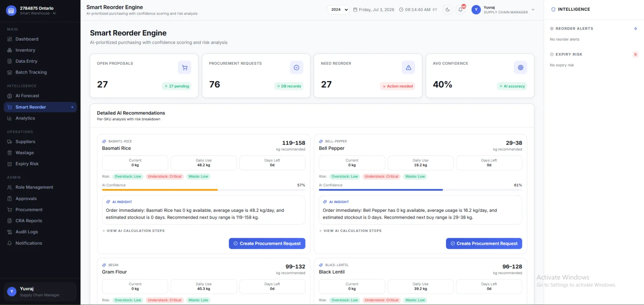644x305 pixels.
Task: Open the Dashboard page icon
Action: tap(10, 39)
